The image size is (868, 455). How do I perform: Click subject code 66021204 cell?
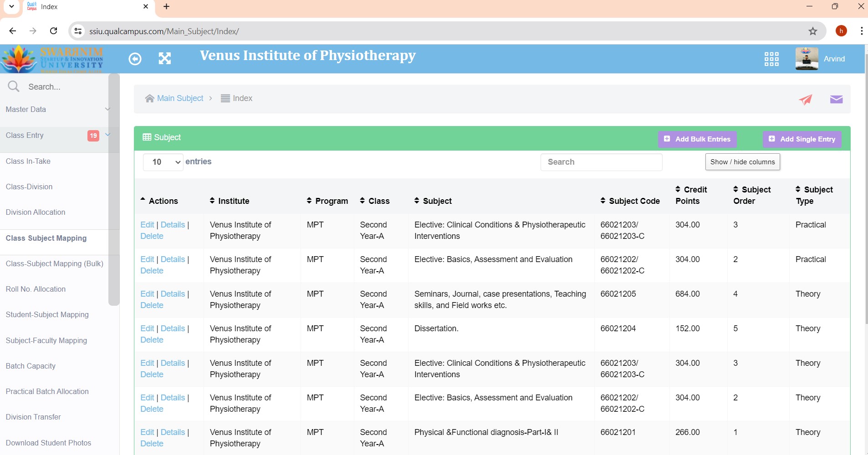coord(618,329)
